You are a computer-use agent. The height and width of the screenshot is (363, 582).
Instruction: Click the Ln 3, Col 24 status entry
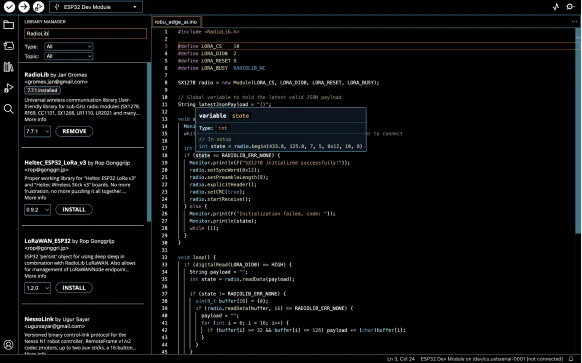[400, 359]
